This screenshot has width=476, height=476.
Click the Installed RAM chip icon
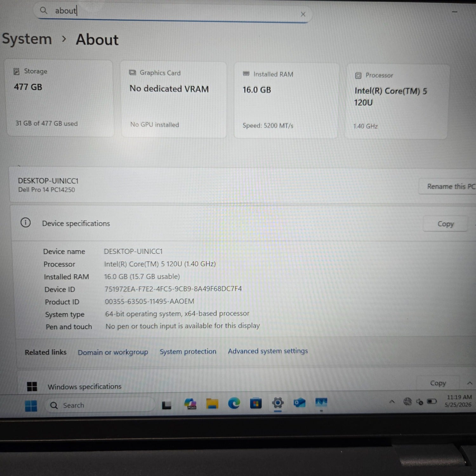tap(246, 74)
